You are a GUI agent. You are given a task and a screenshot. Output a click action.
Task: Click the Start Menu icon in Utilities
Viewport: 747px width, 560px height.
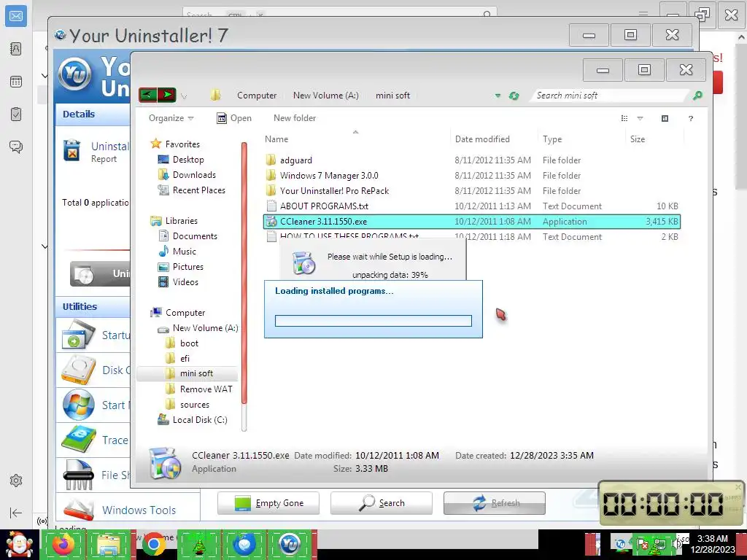(x=79, y=405)
